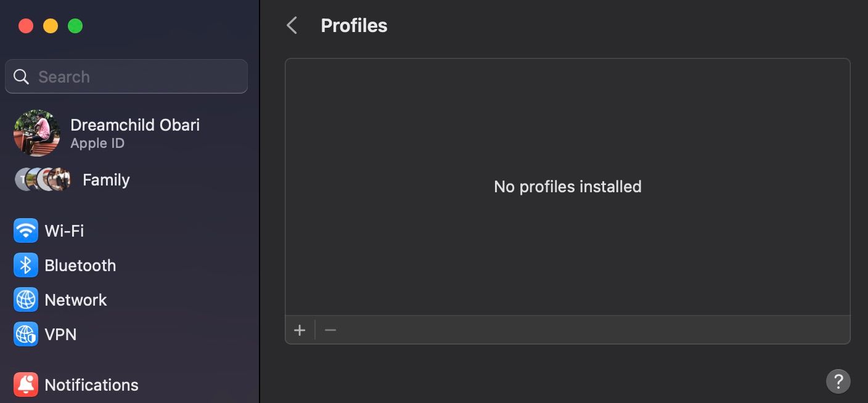Open Notifications settings
Screen dimensions: 868x403
pos(91,385)
